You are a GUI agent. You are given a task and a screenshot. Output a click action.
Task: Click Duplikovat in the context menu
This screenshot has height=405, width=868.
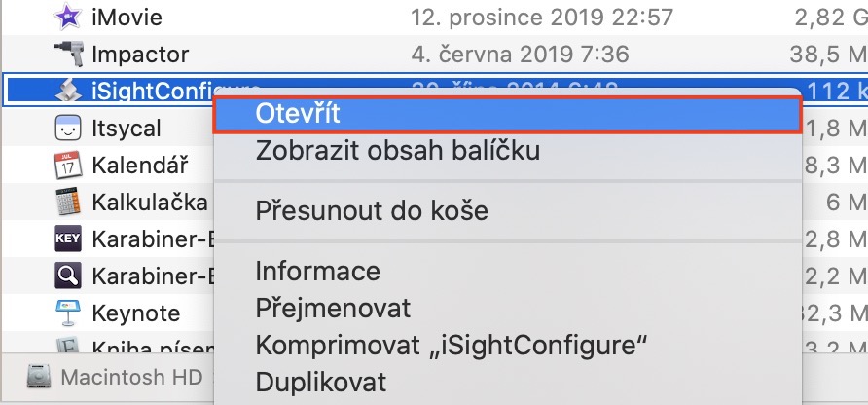coord(320,382)
